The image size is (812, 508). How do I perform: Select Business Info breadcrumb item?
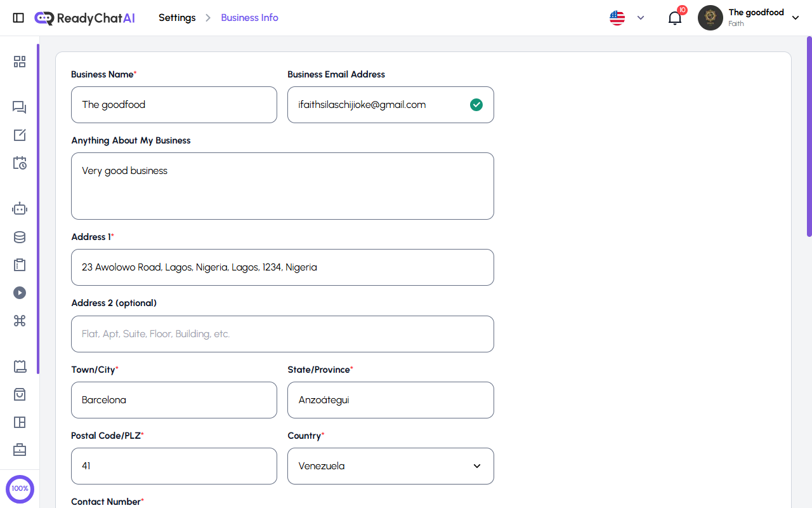249,18
